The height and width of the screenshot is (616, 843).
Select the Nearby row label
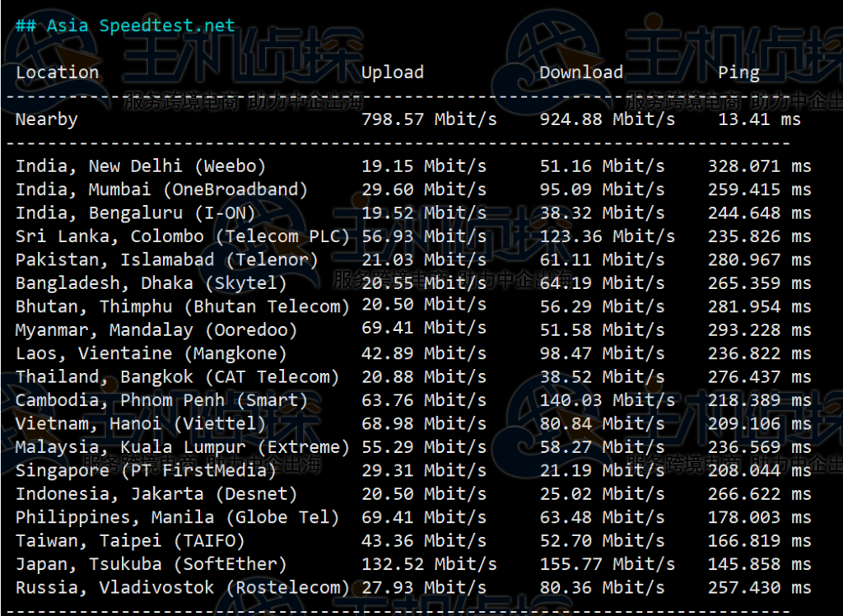coord(46,119)
